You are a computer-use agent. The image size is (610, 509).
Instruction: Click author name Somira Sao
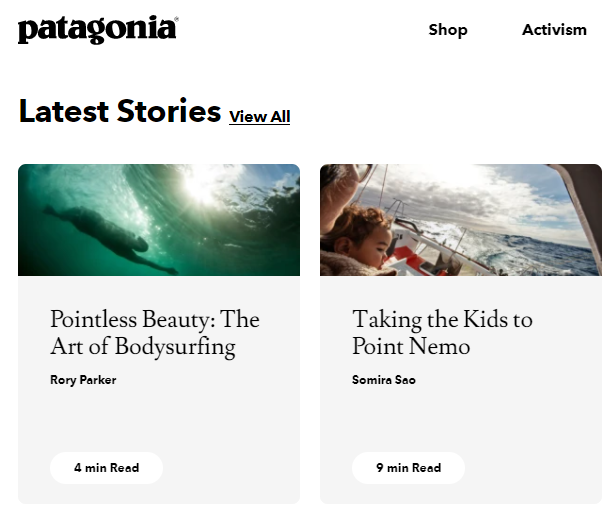pos(384,380)
